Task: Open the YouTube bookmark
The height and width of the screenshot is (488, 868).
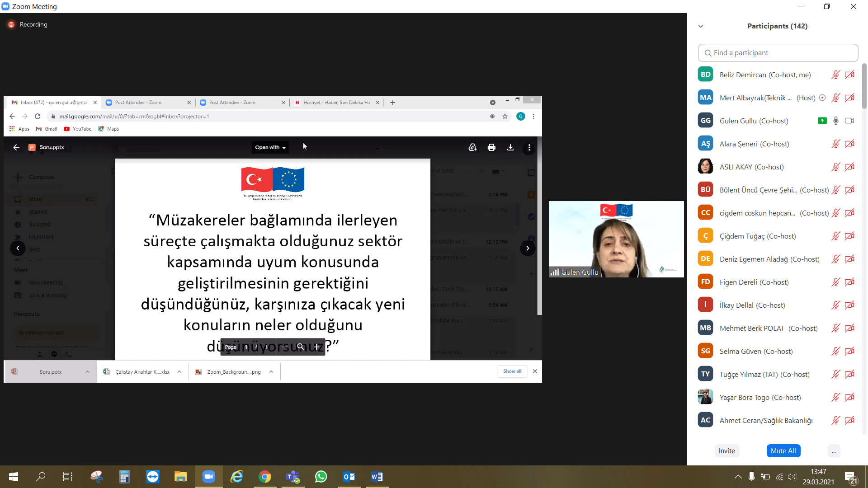Action: 78,129
